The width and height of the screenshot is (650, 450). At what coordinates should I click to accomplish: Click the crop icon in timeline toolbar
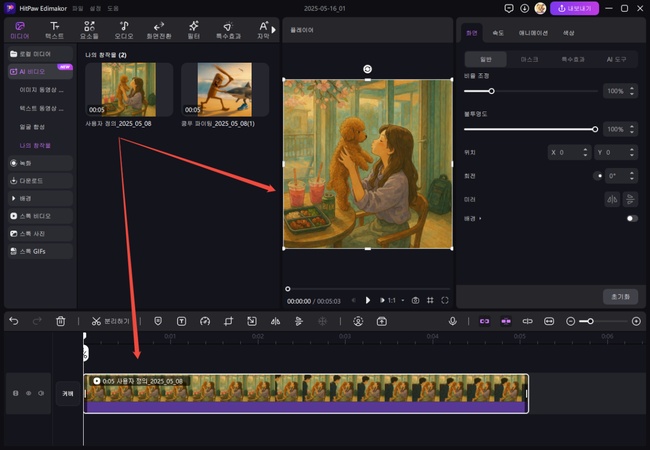click(x=228, y=321)
